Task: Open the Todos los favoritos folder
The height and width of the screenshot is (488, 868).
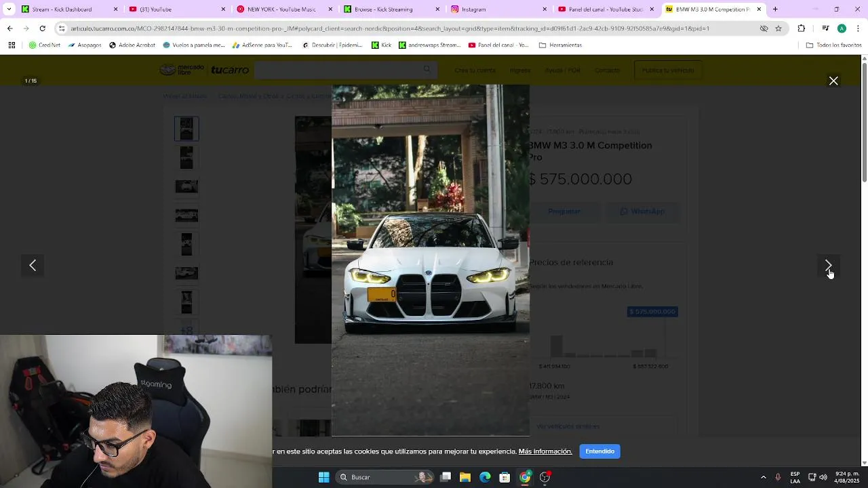Action: click(833, 45)
